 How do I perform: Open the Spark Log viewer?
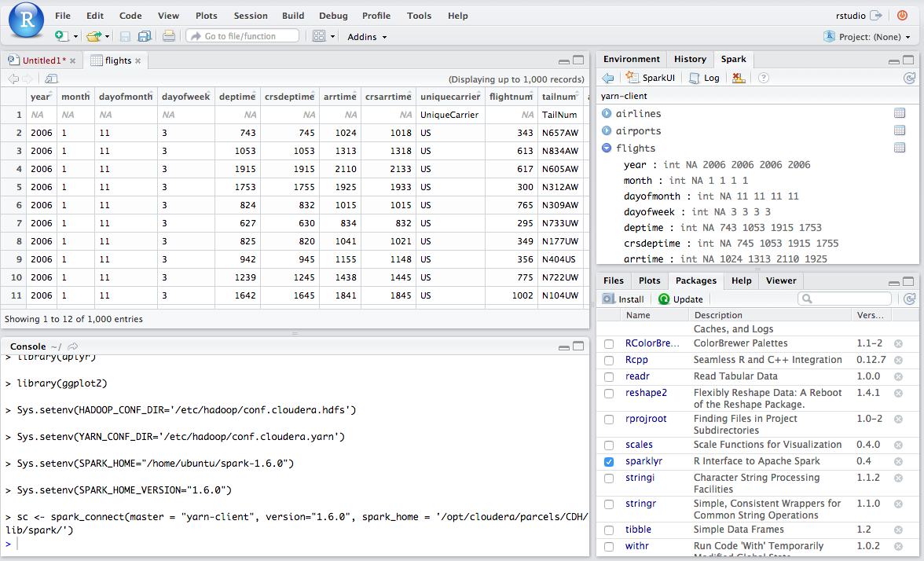click(x=704, y=78)
